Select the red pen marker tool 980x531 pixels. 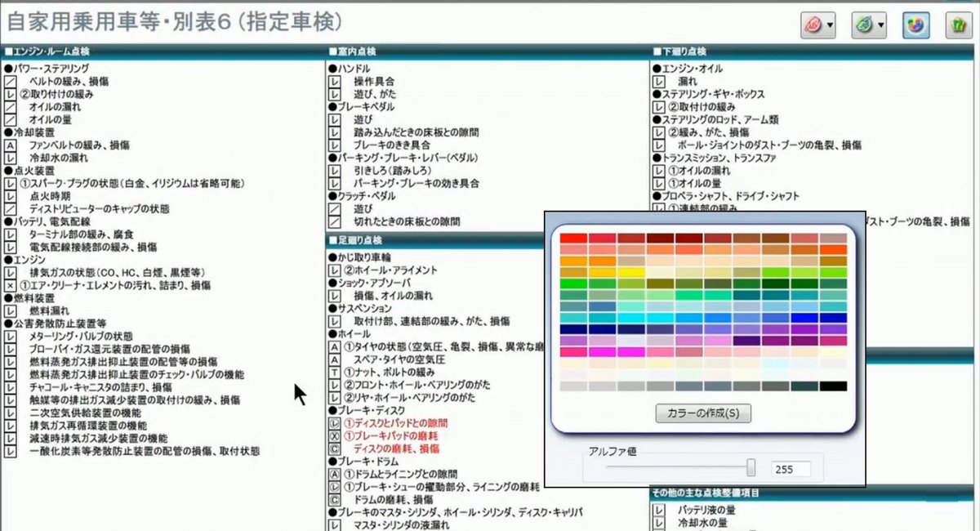pyautogui.click(x=813, y=25)
